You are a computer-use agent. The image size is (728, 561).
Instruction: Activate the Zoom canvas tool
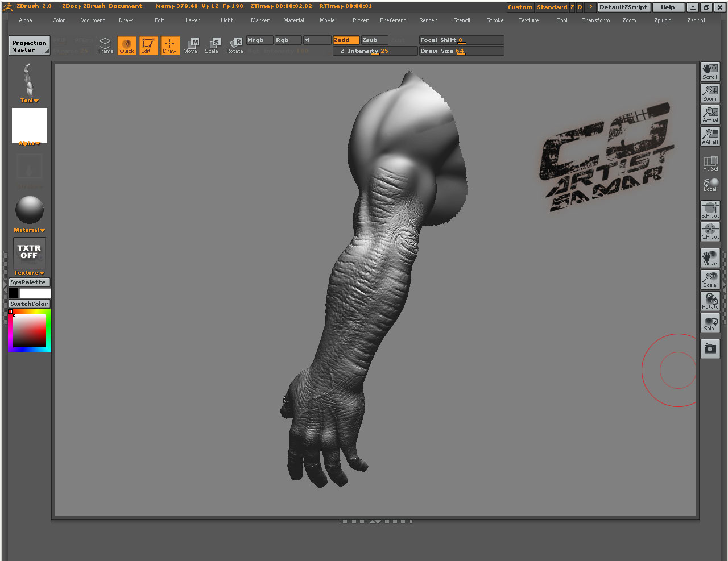click(710, 93)
